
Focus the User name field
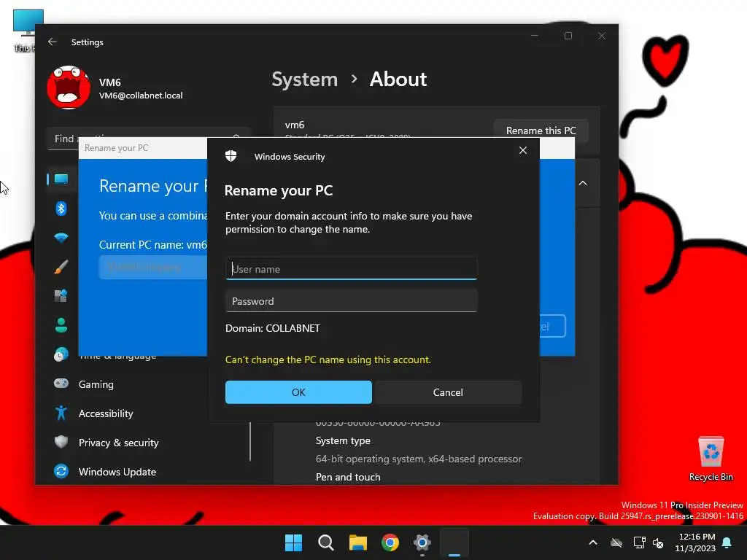(x=351, y=268)
